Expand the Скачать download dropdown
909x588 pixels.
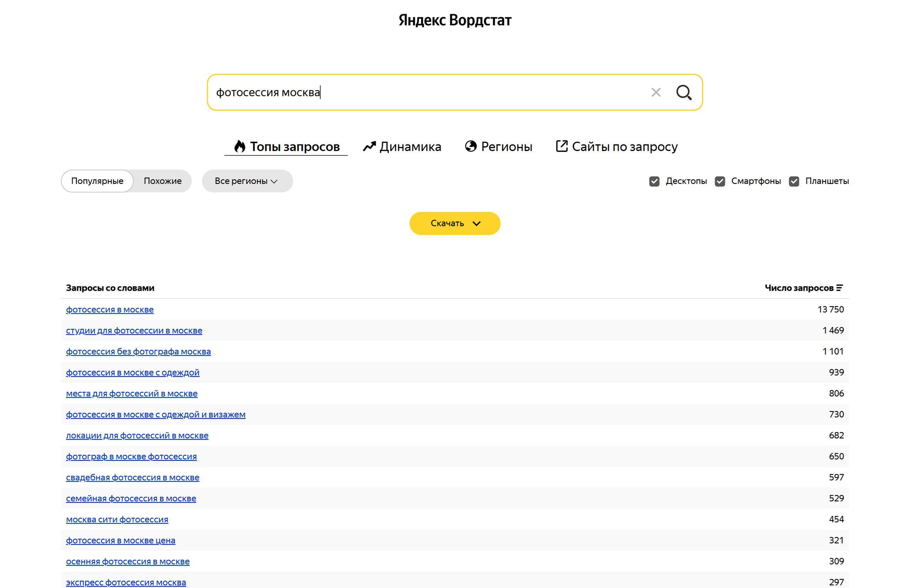click(455, 223)
